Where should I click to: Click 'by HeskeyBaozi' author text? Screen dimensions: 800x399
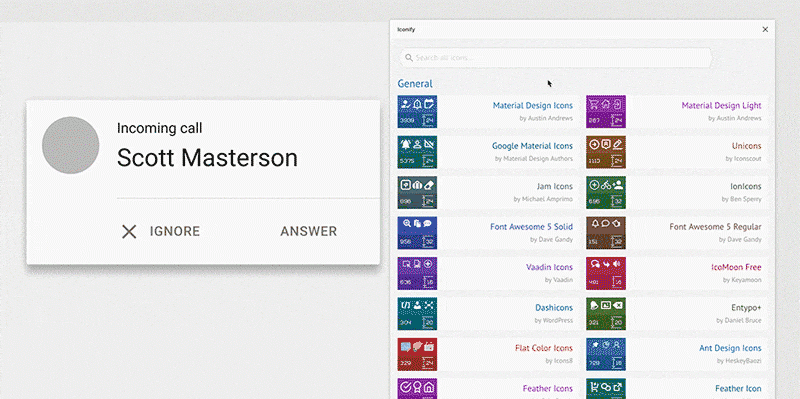pyautogui.click(x=739, y=361)
